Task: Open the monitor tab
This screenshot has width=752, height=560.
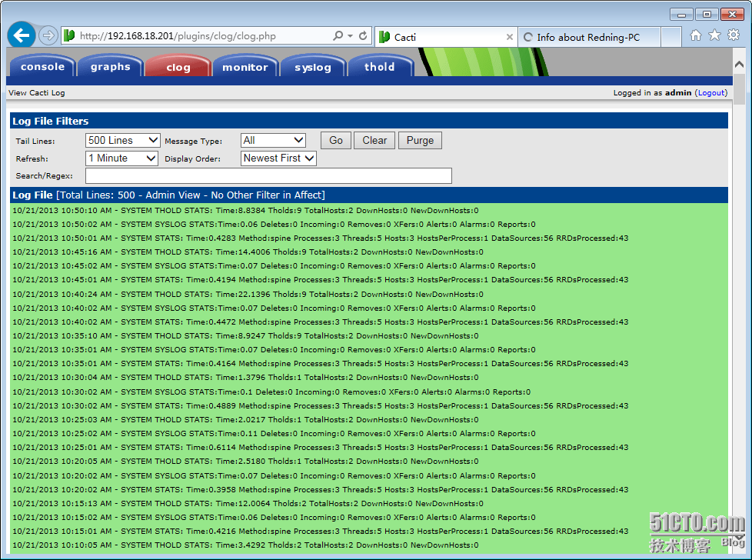Action: (x=245, y=66)
